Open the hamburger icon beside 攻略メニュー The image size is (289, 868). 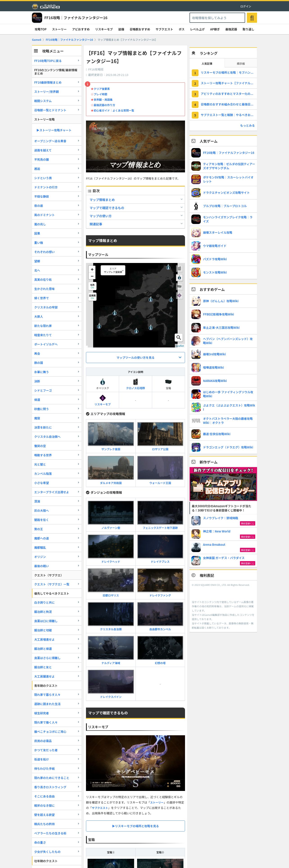[x=36, y=51]
